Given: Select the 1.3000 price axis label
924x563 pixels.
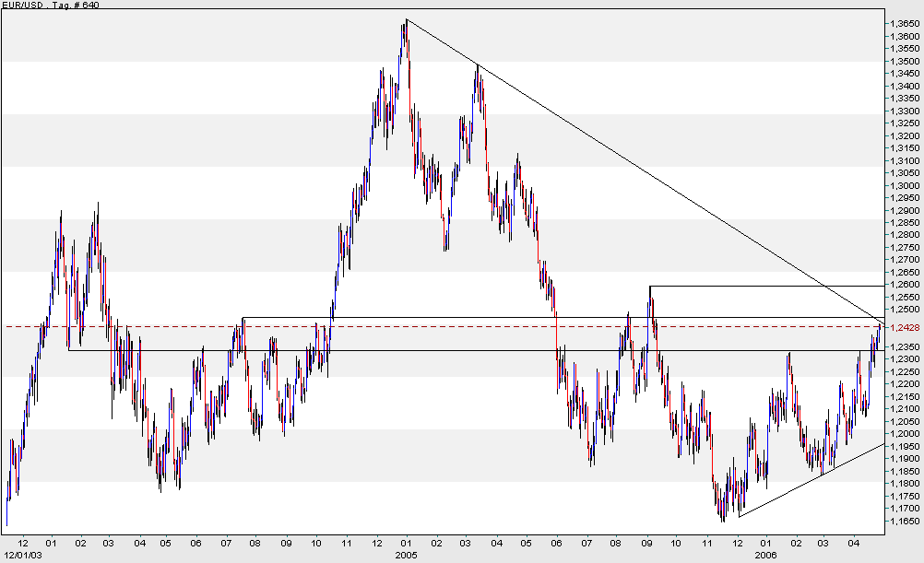Looking at the screenshot, I should (x=906, y=185).
